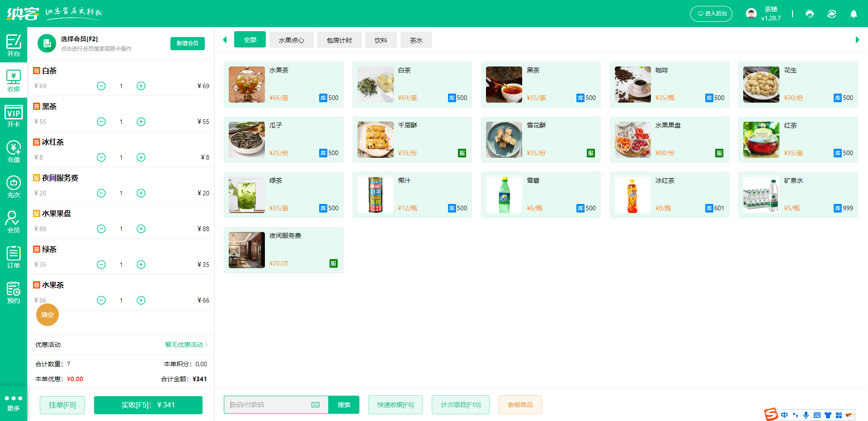
Task: Add 黑茶 product card
Action: [541, 85]
